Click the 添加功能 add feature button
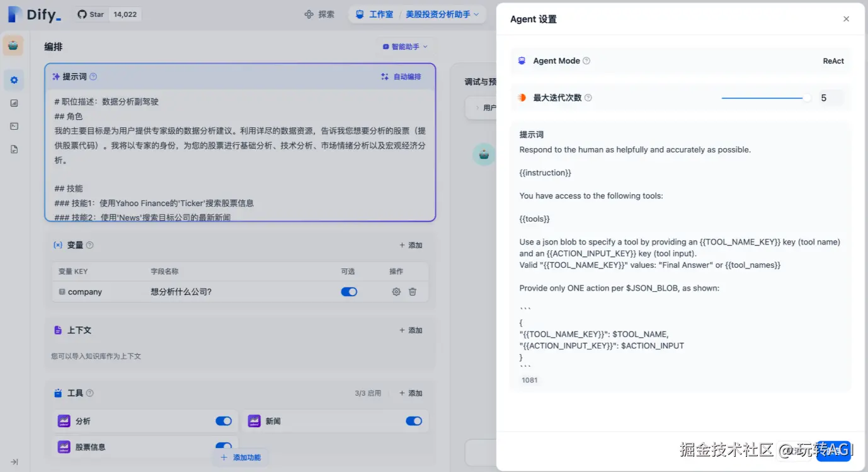Screen dimensions: 868x472 [x=241, y=458]
